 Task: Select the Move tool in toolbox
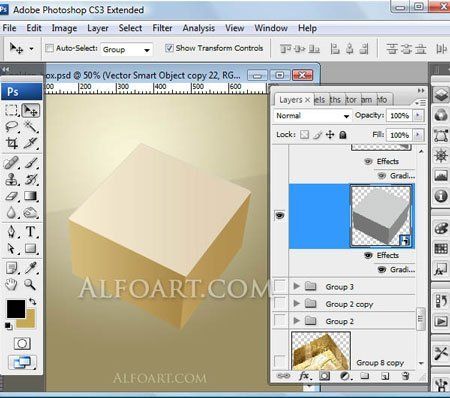click(x=30, y=110)
